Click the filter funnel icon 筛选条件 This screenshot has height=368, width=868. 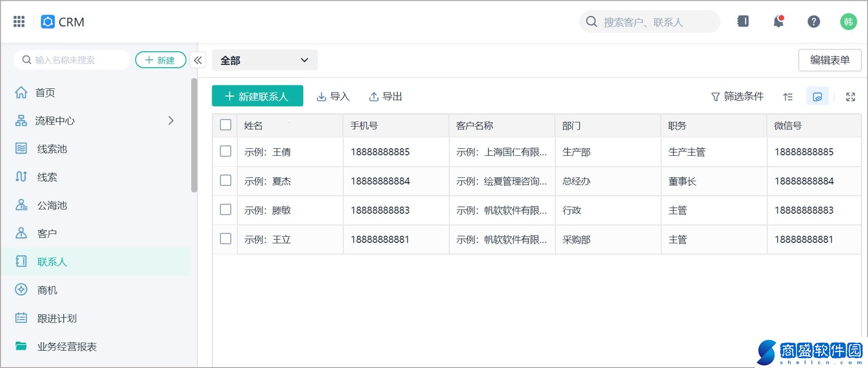(715, 97)
